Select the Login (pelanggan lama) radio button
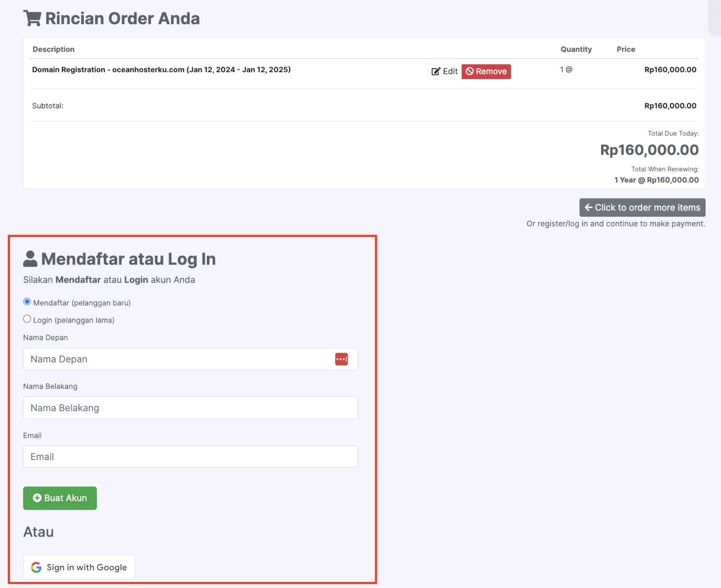Screen dimensions: 721x588 point(27,319)
